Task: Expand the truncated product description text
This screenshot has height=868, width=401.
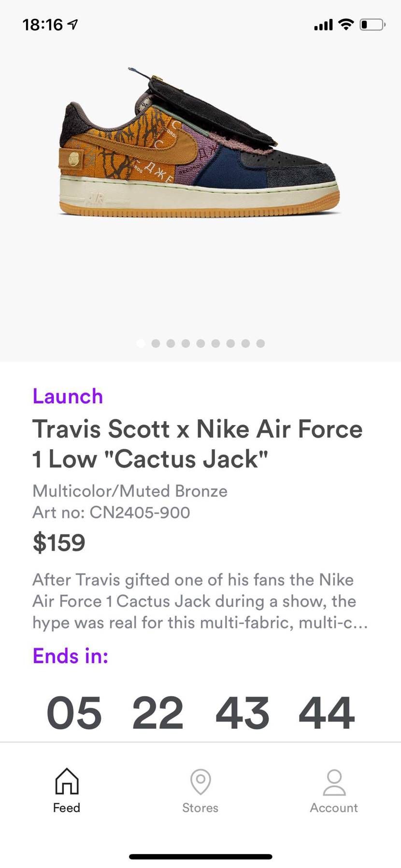Action: pyautogui.click(x=200, y=601)
